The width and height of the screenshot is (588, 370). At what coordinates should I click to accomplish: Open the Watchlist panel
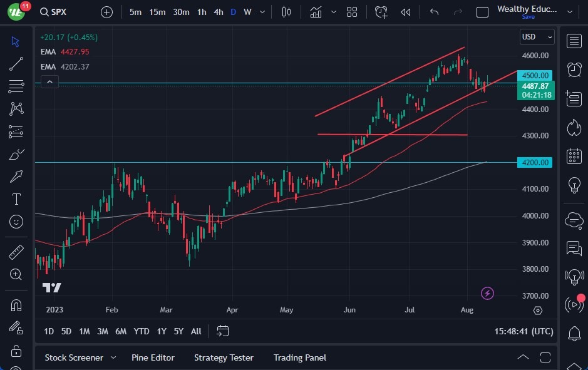[x=574, y=41]
